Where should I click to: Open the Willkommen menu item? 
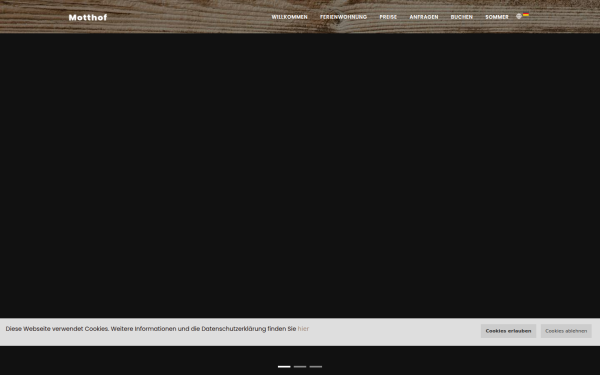(x=289, y=17)
